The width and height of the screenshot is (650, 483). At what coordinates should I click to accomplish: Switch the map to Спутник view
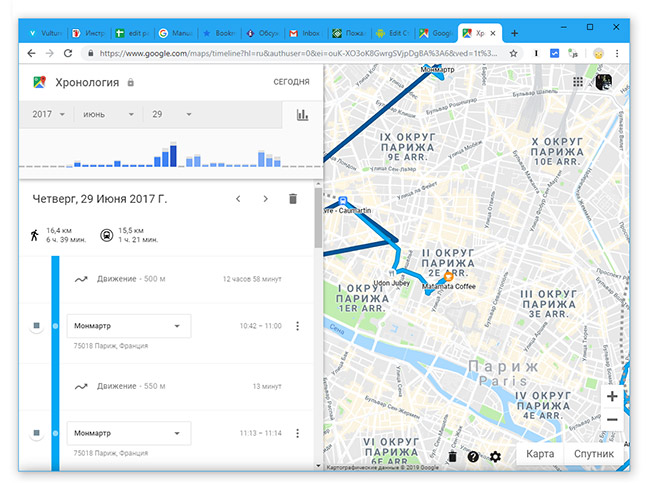pyautogui.click(x=594, y=454)
